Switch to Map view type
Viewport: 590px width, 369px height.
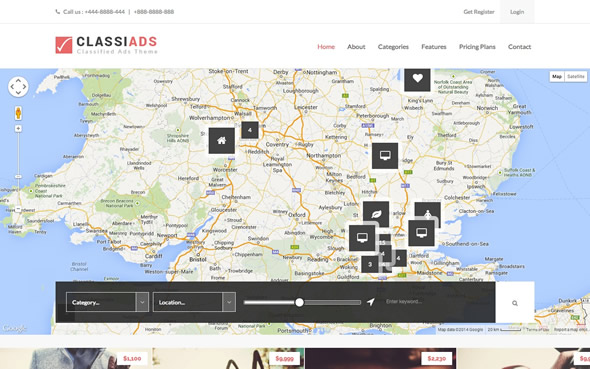pyautogui.click(x=557, y=77)
